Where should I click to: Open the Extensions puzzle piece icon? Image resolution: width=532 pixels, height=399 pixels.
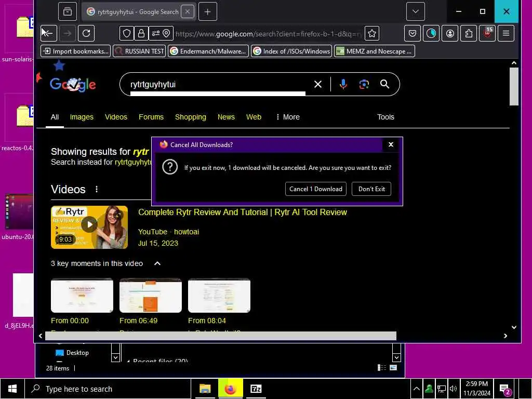click(x=469, y=33)
